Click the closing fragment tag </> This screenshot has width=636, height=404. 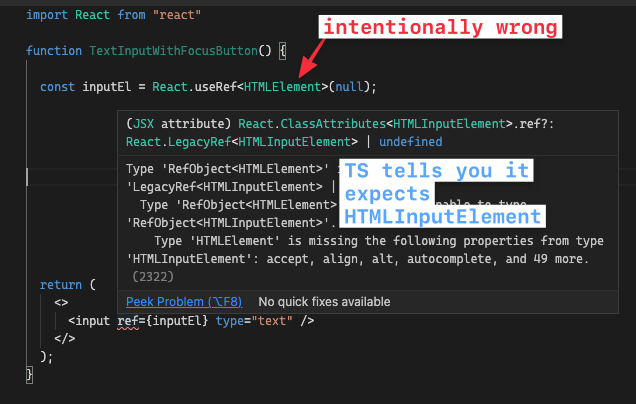(65, 338)
